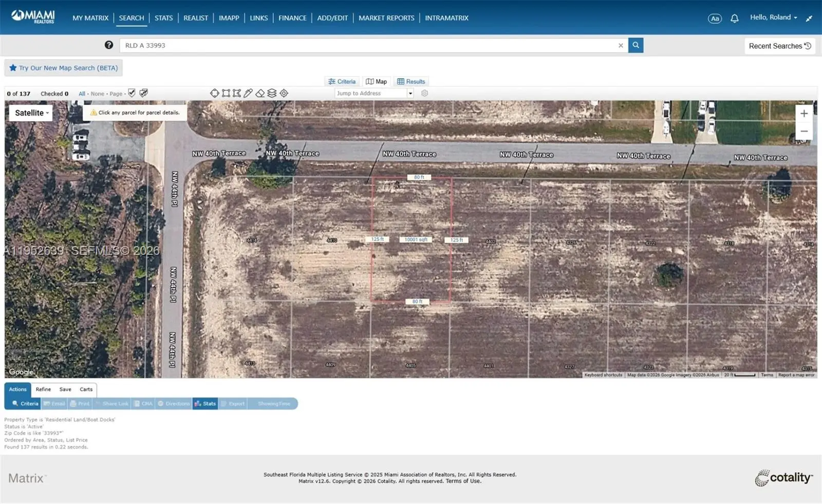This screenshot has height=504, width=822.
Task: Open the MARKET REPORTS menu
Action: pos(386,18)
